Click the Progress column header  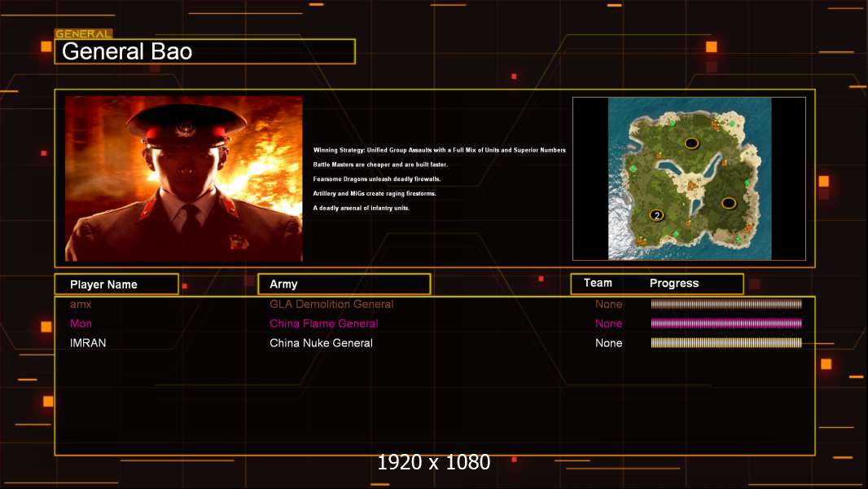(673, 283)
